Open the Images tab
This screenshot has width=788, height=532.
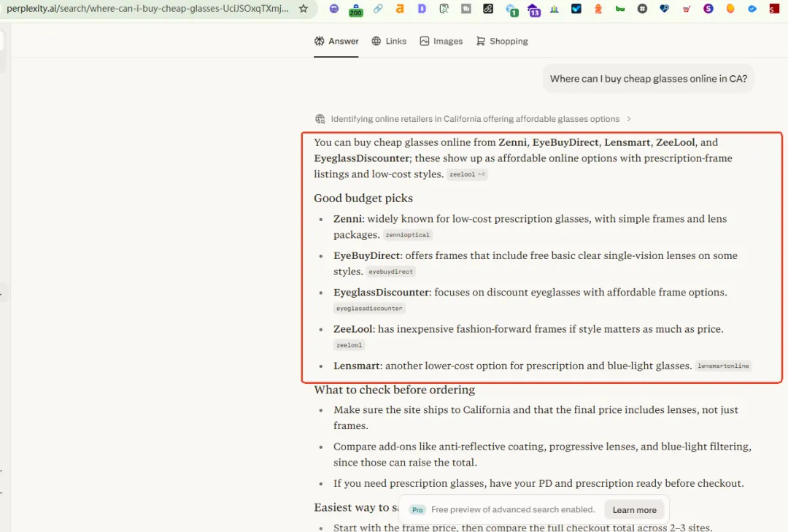(441, 42)
